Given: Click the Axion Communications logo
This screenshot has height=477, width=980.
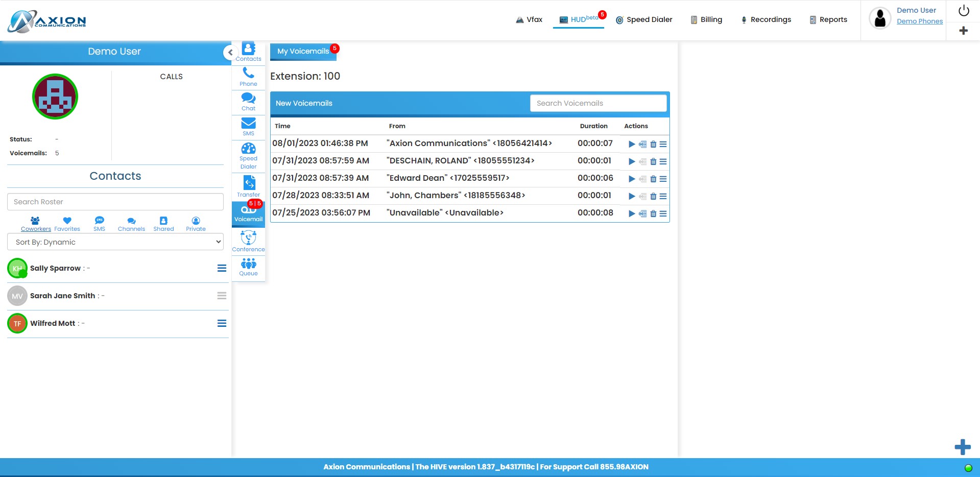Looking at the screenshot, I should 46,21.
